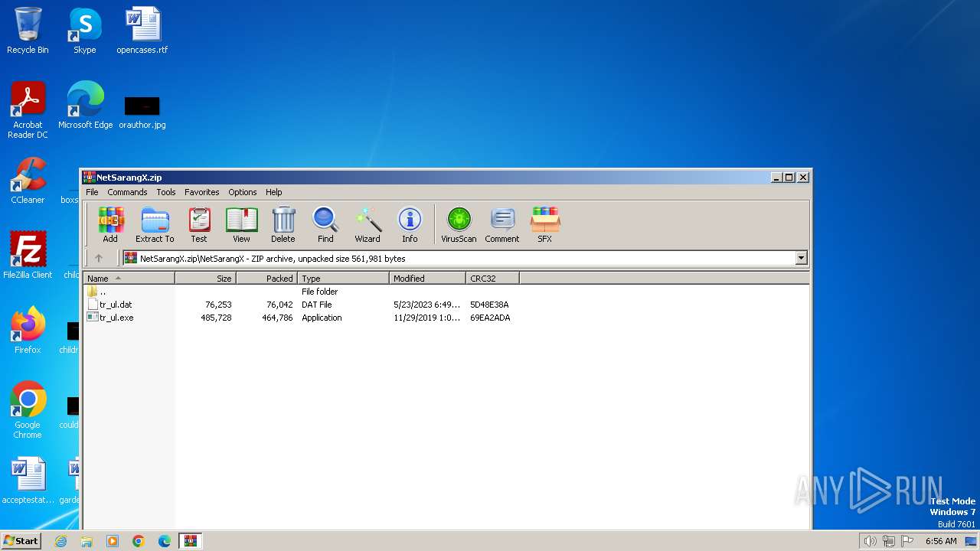Click size 485,728 of tr_ul.exe
The height and width of the screenshot is (551, 980).
click(x=216, y=318)
